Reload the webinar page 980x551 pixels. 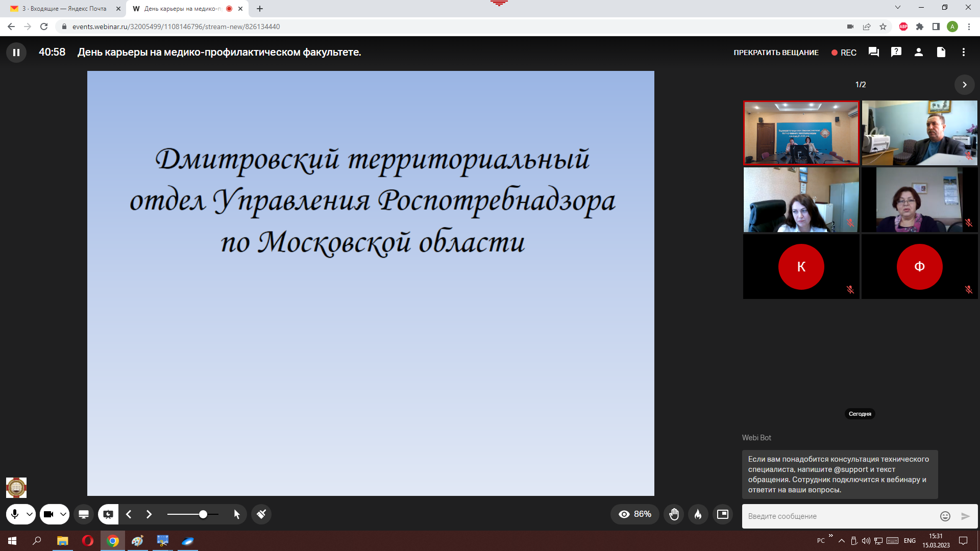(x=44, y=27)
